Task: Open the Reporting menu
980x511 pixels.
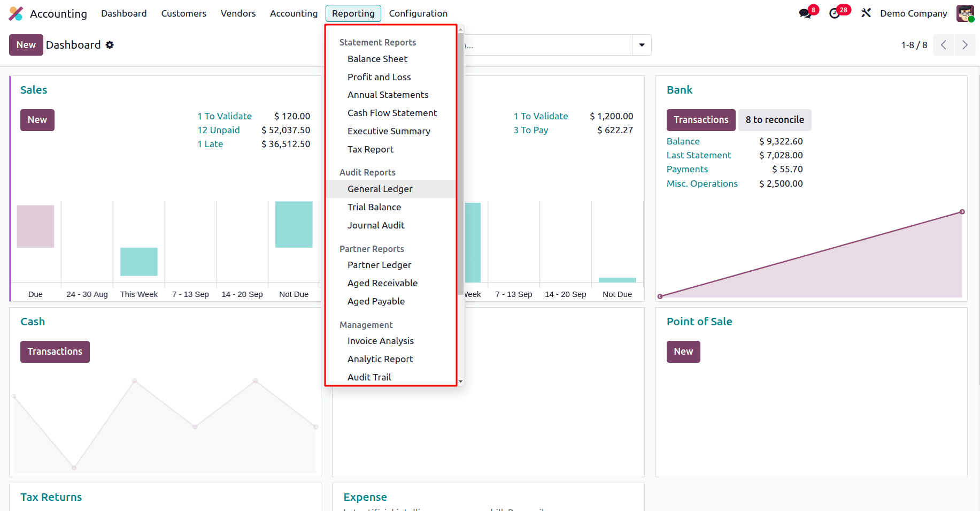Action: point(353,13)
